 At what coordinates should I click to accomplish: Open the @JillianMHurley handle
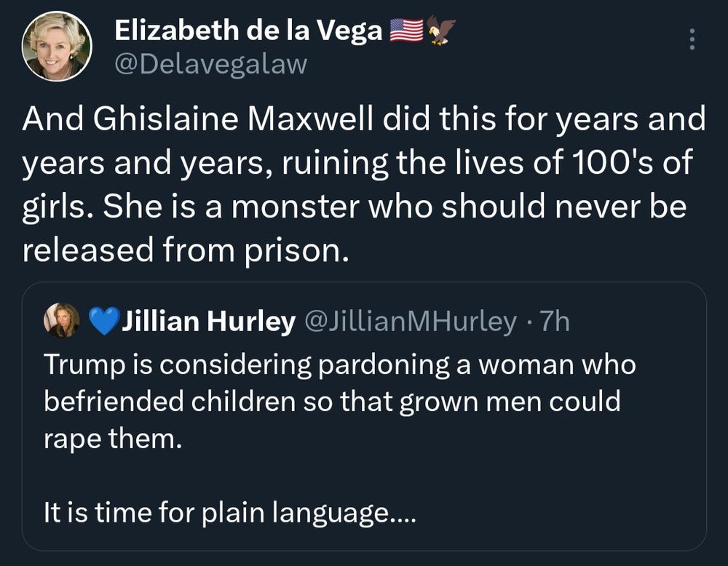[x=411, y=321]
